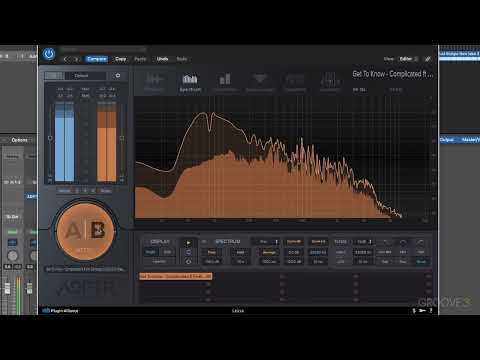Screen dimensions: 480x360
Task: Click the Undo button
Action: (x=162, y=59)
